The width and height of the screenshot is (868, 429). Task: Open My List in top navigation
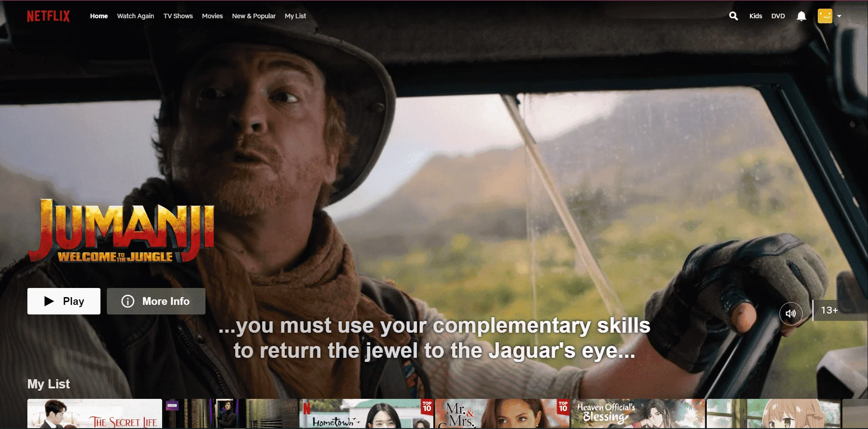click(295, 16)
